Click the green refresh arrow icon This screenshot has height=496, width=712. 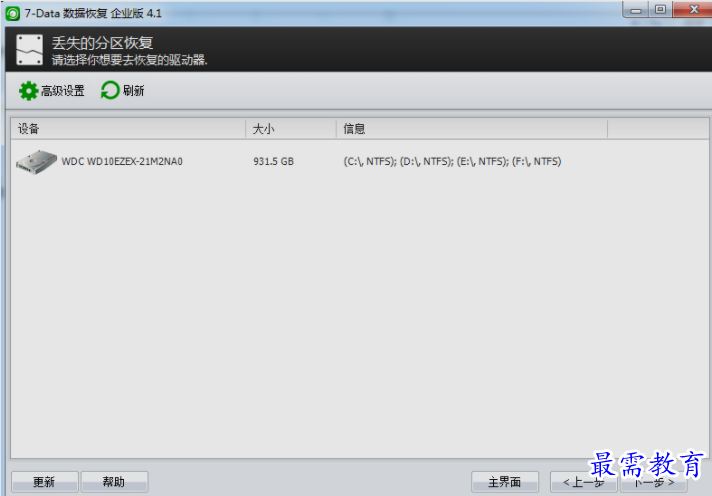tap(110, 90)
